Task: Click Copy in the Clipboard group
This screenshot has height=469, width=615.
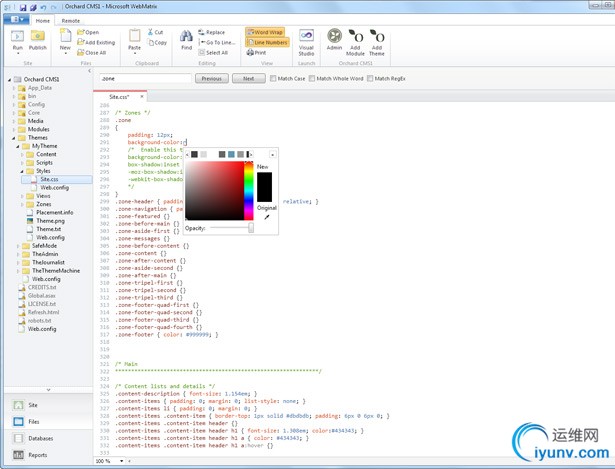Action: 157,42
